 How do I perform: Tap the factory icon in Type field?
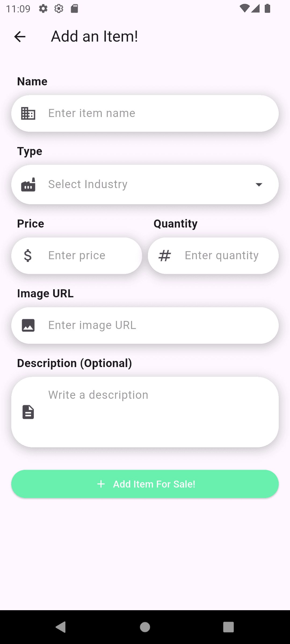[x=28, y=185]
